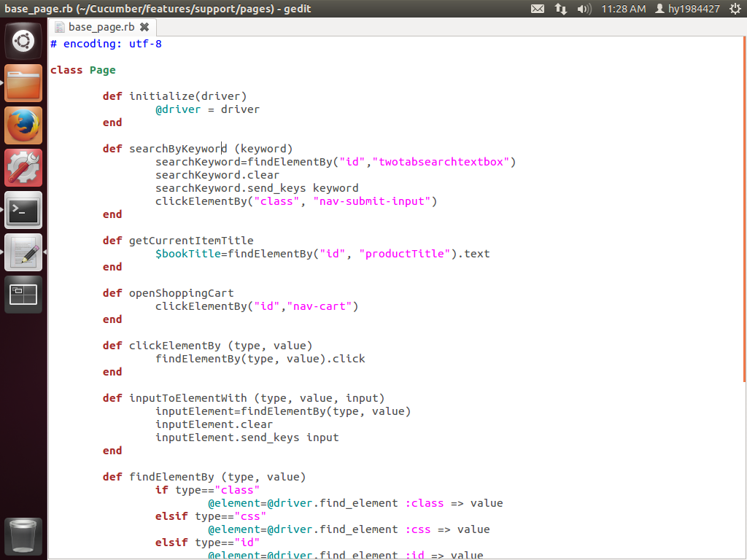
Task: Click the 'def inputToElementWith' line
Action: (244, 398)
